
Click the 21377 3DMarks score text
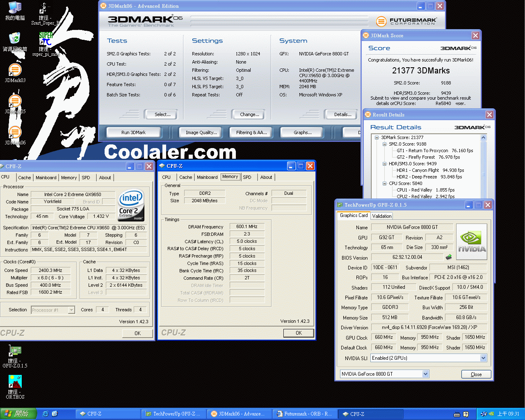click(421, 71)
